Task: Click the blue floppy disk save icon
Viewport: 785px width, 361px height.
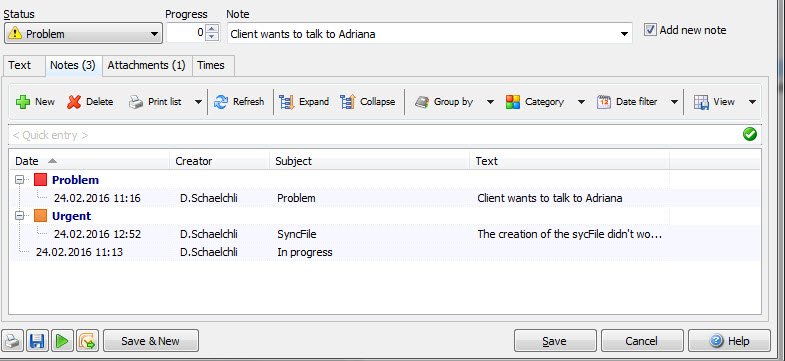Action: click(x=38, y=341)
